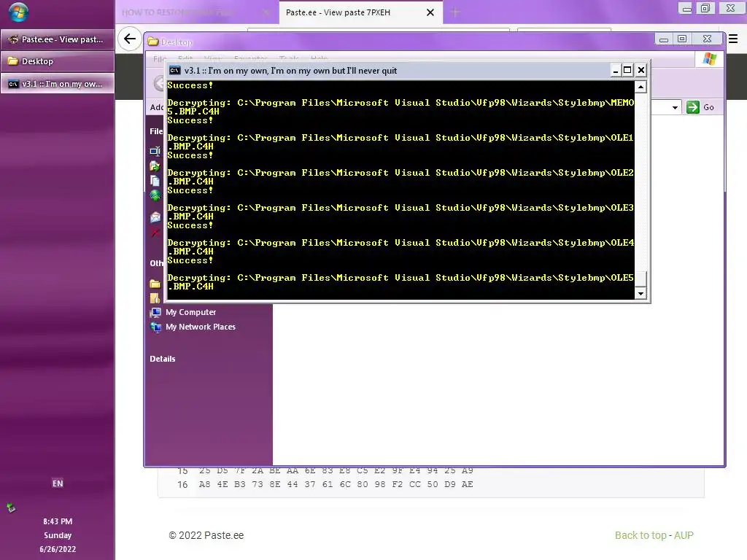
Task: Click the EN language indicator
Action: 58,483
